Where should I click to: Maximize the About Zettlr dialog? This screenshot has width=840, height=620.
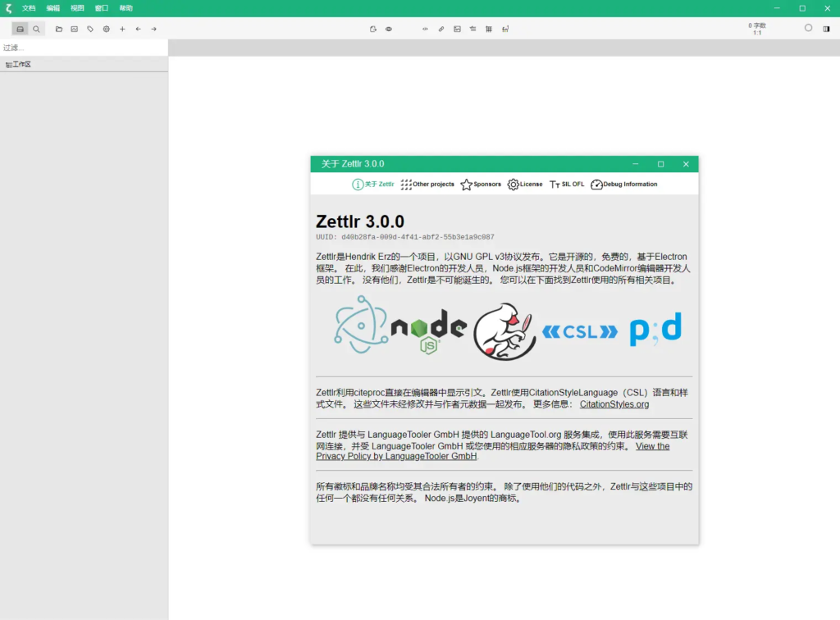[x=660, y=164]
